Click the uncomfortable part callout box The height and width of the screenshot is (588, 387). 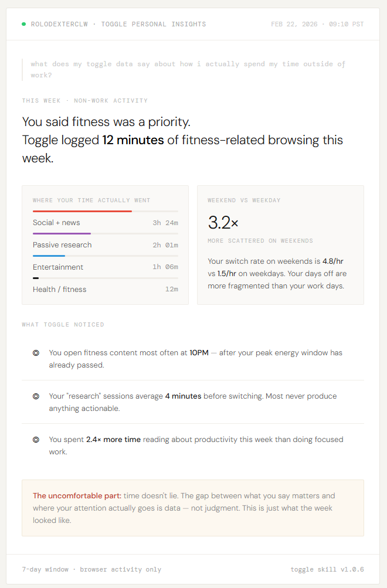click(x=193, y=508)
